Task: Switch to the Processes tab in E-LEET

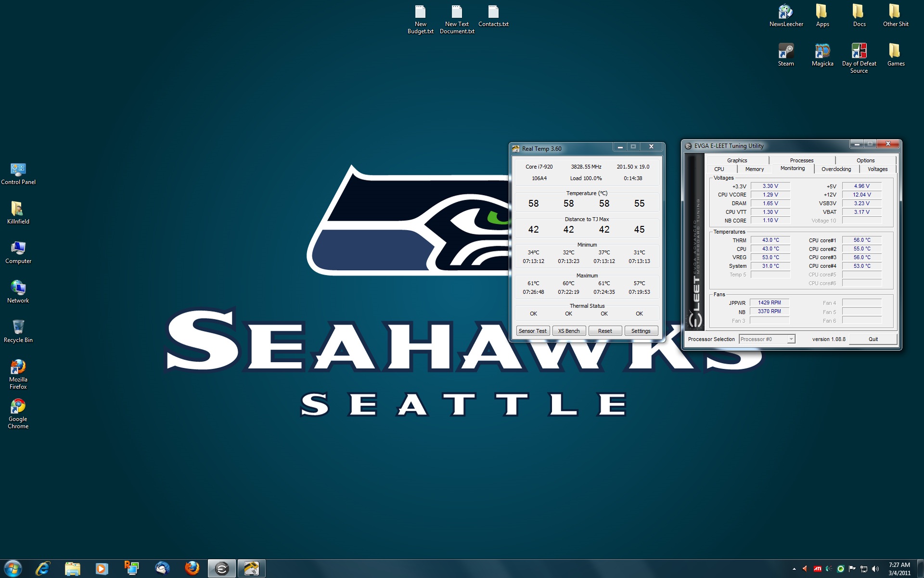Action: [801, 160]
